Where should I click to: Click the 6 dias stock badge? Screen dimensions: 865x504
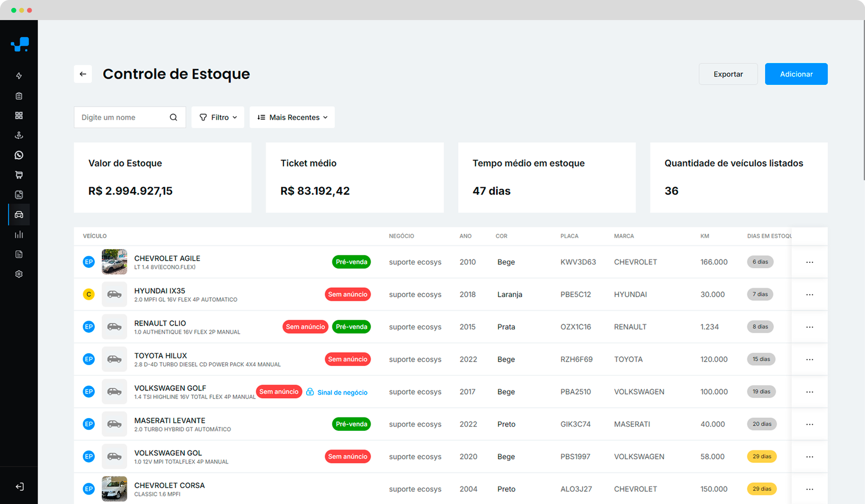tap(760, 262)
